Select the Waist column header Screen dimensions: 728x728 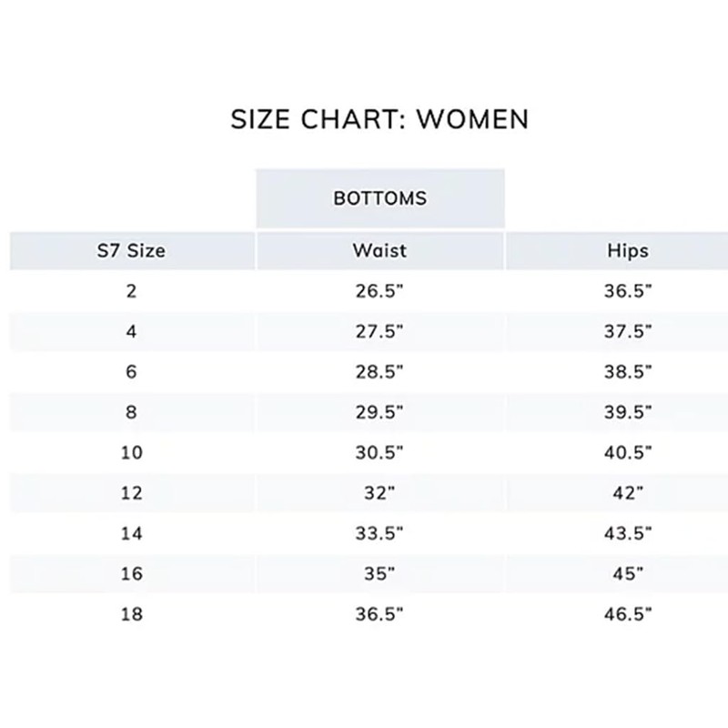[x=380, y=250]
